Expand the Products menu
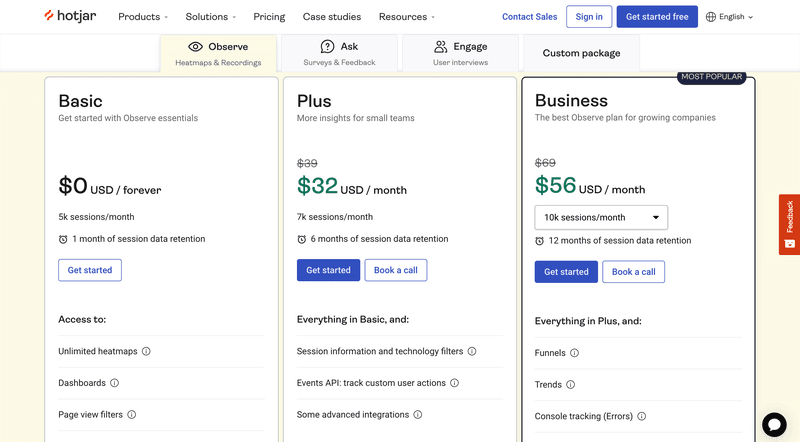The width and height of the screenshot is (800, 442). [x=143, y=17]
